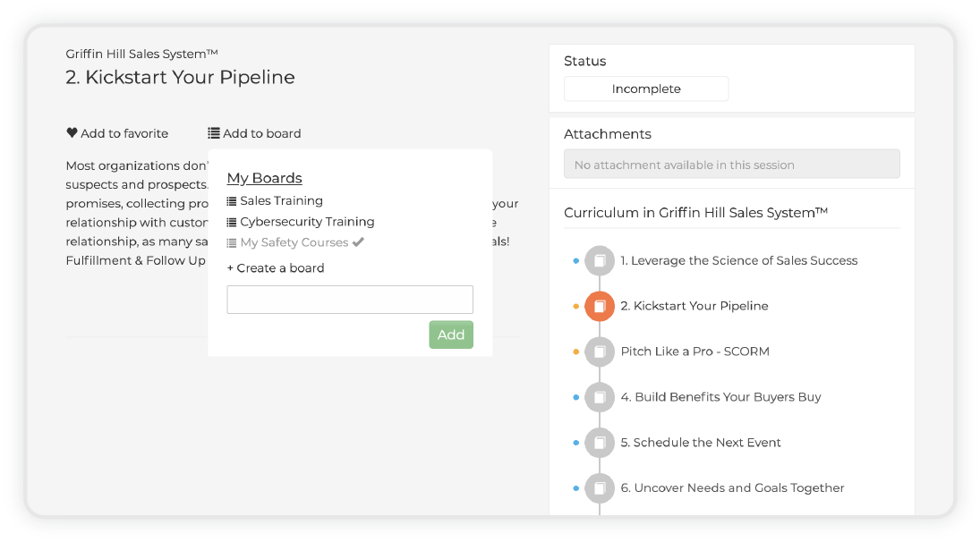Click the Uncover Needs and Goals circle icon

[600, 488]
